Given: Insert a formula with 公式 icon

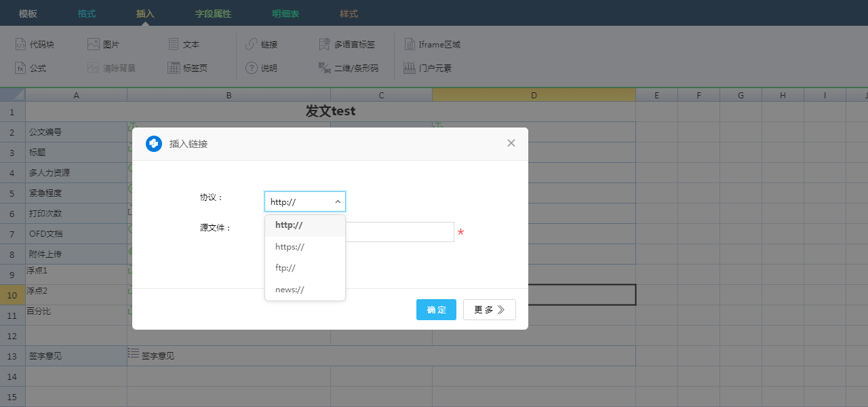Looking at the screenshot, I should pyautogui.click(x=21, y=69).
